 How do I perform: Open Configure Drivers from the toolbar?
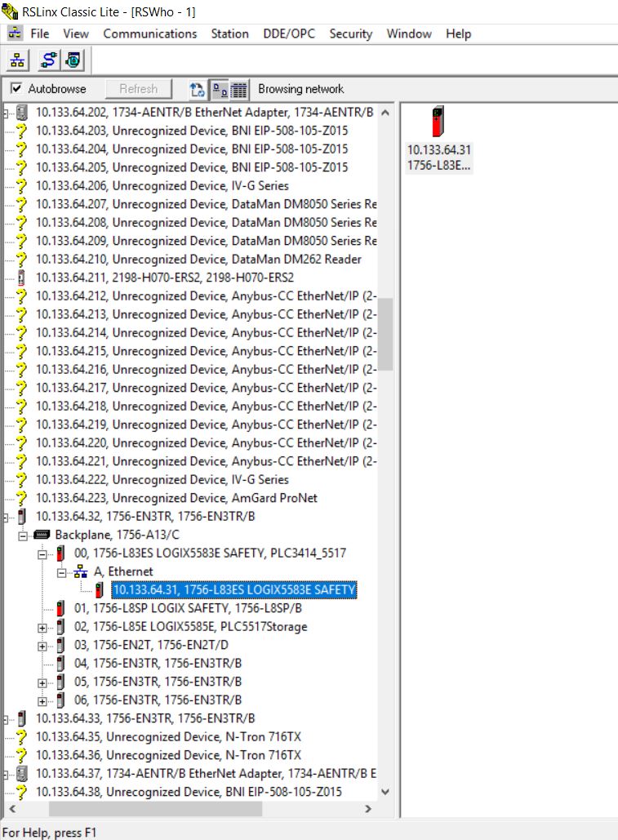click(x=49, y=60)
